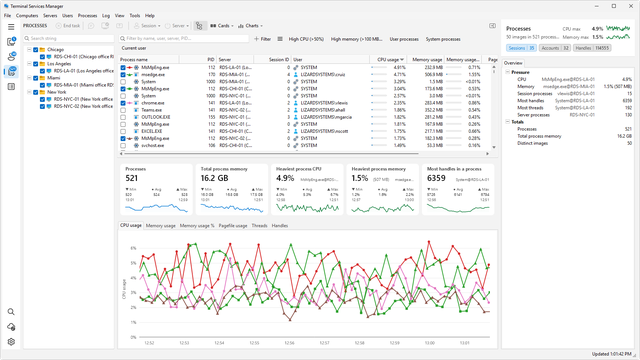Collapse the Totals section in Overview
This screenshot has width=640, height=360.
[508, 122]
